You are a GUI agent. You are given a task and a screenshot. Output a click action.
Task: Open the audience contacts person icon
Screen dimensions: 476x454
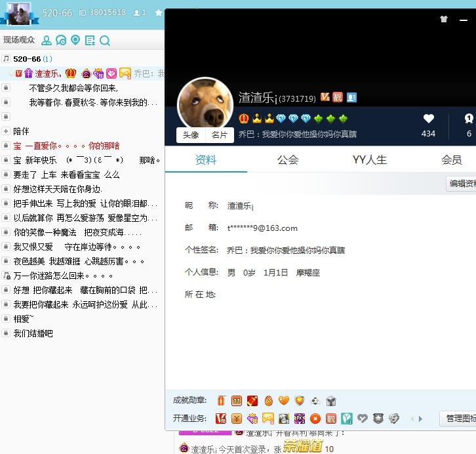pos(47,41)
